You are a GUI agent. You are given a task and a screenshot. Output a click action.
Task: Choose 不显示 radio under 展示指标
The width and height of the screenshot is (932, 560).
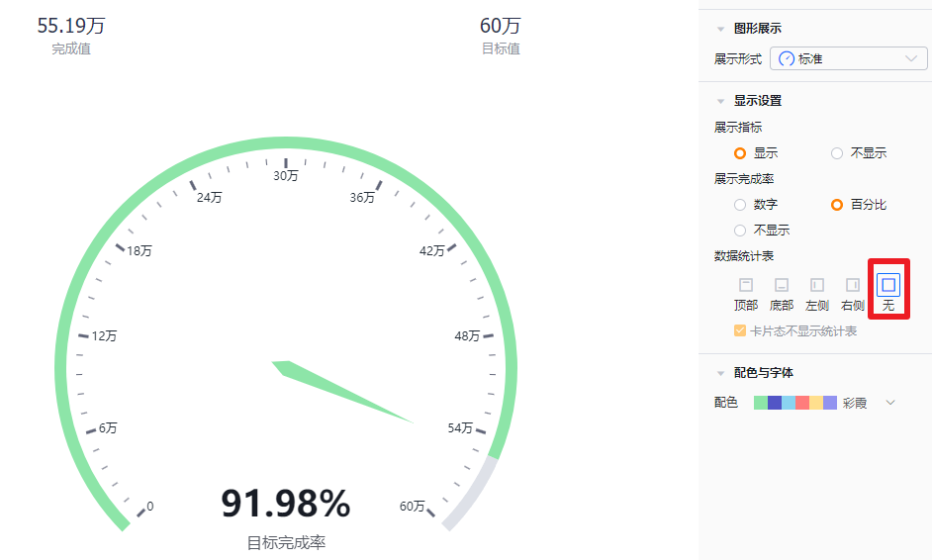pyautogui.click(x=837, y=153)
